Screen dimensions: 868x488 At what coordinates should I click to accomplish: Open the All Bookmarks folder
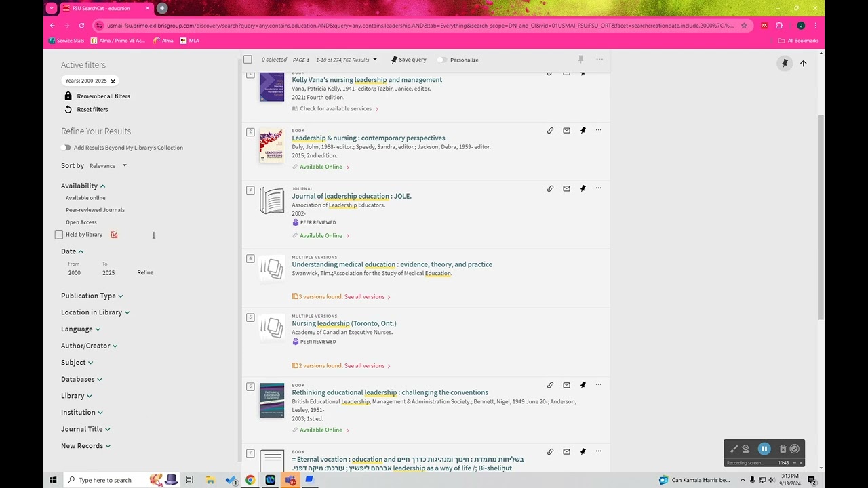(x=798, y=41)
